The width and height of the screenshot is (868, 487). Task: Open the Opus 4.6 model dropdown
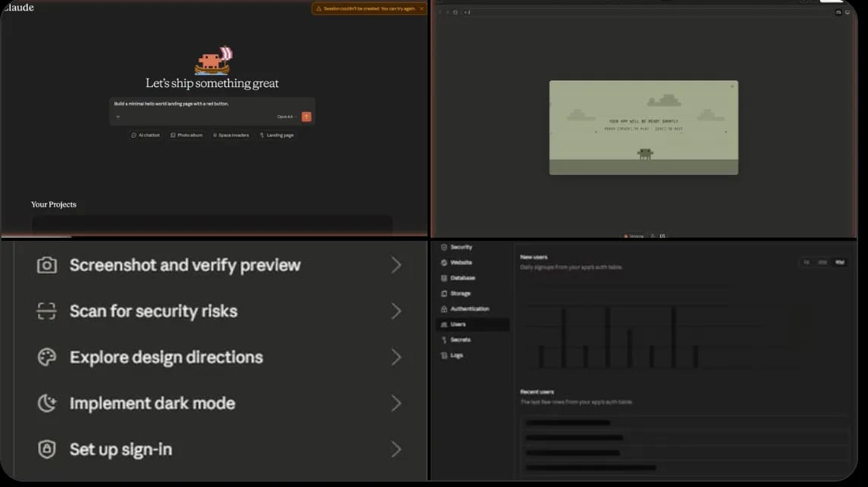286,116
